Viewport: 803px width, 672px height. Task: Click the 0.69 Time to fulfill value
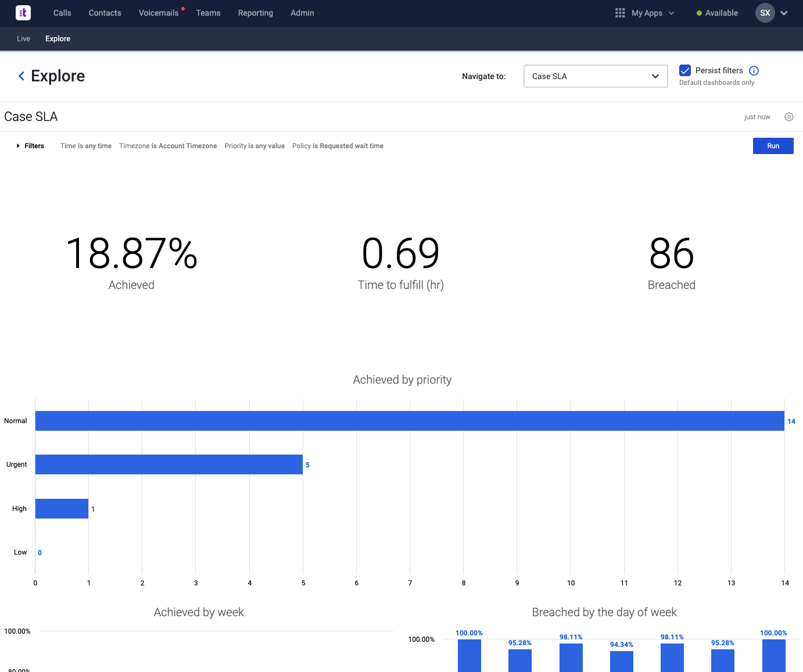click(x=401, y=253)
